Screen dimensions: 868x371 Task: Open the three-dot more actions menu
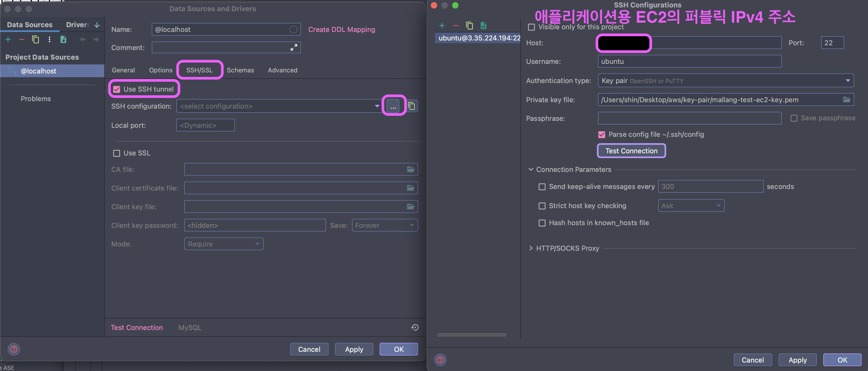[x=50, y=40]
